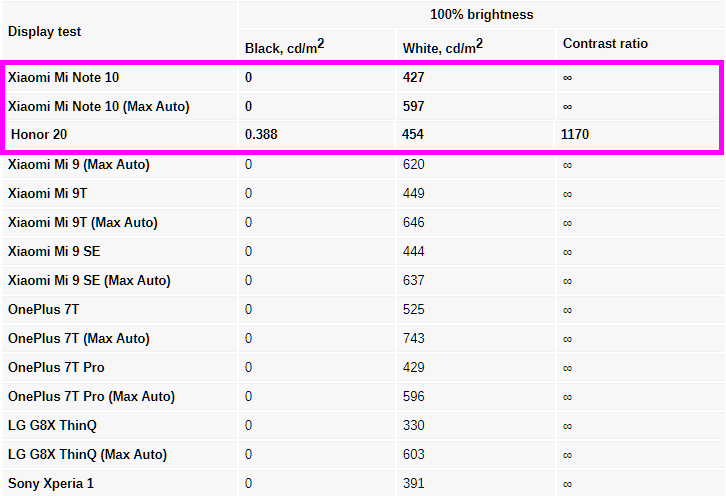
Task: Select OnePlus 7T device name
Action: coord(43,309)
